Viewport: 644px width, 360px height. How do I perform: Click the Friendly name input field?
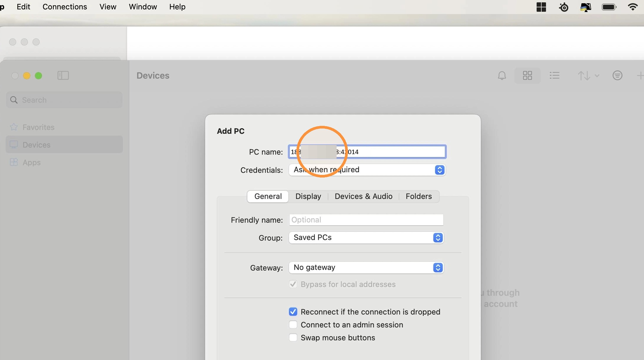tap(366, 220)
